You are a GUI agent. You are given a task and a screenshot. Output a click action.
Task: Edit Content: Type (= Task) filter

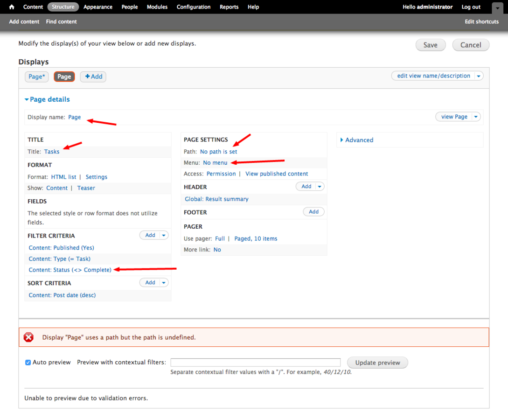tap(60, 259)
